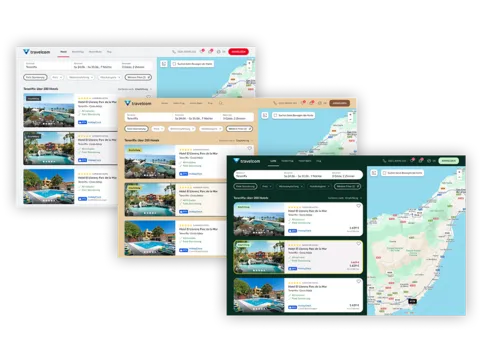Image resolution: width=480 pixels, height=360 pixels.
Task: Expand the Preis filter dropdown on dark green page
Action: (266, 186)
